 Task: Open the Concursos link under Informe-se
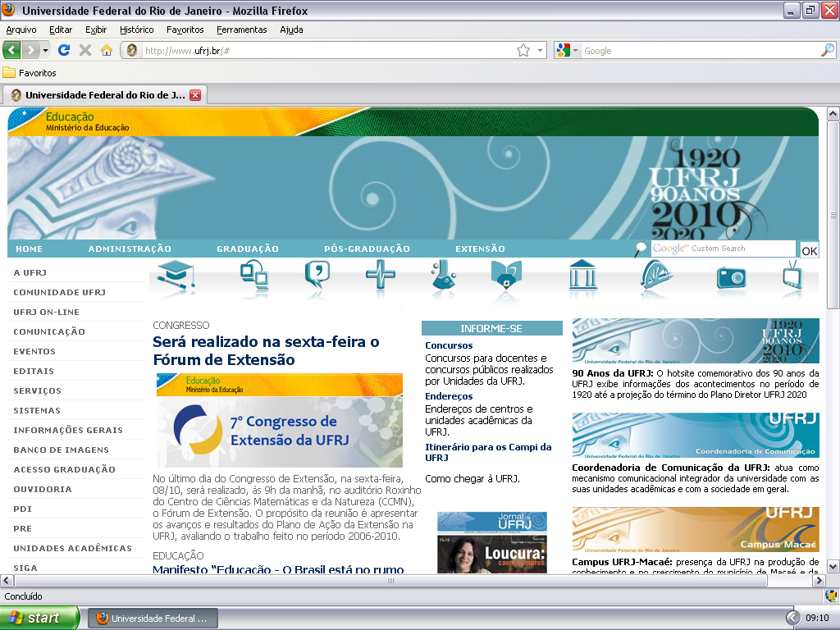[449, 345]
